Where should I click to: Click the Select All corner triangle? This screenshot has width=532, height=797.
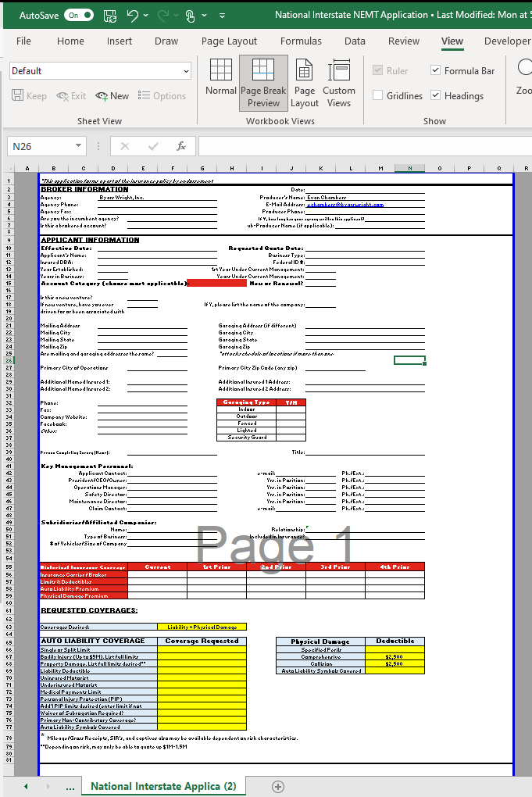click(10, 168)
